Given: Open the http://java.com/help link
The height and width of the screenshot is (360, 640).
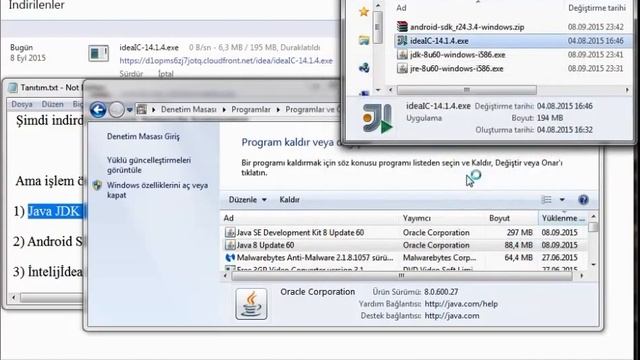Looking at the screenshot, I should [x=461, y=304].
